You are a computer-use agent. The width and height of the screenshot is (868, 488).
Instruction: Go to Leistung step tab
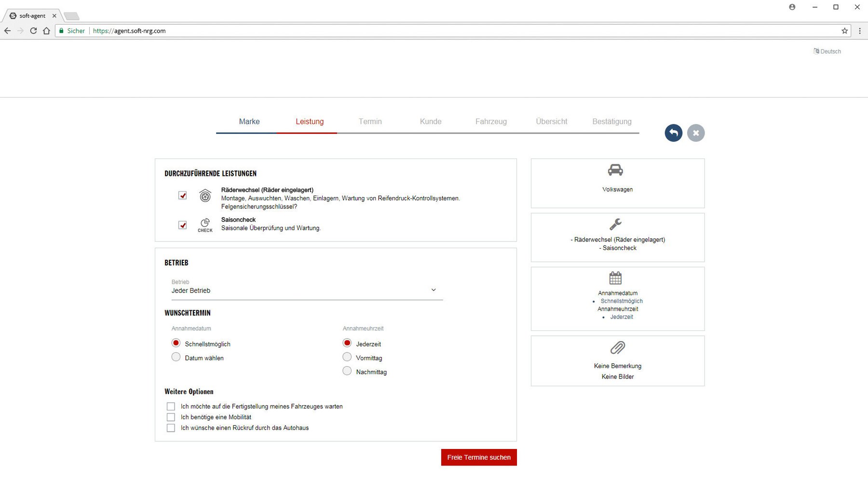pos(310,121)
